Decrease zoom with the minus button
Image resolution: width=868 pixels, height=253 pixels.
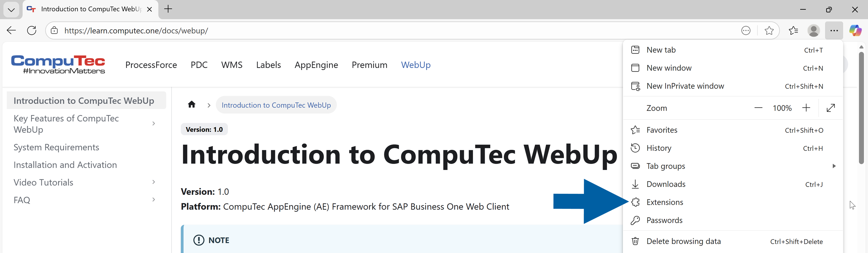758,108
